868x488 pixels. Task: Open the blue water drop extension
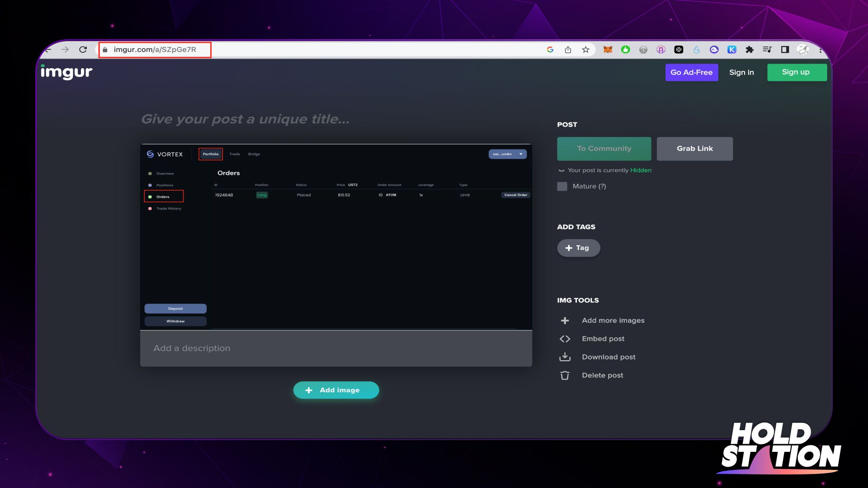coord(696,50)
